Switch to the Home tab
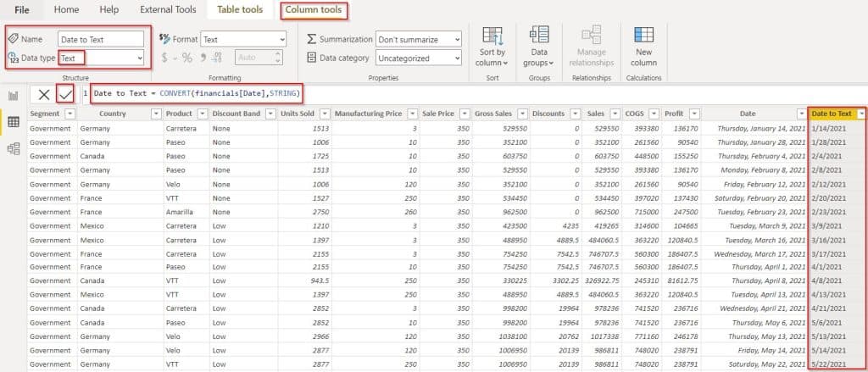 coord(66,9)
